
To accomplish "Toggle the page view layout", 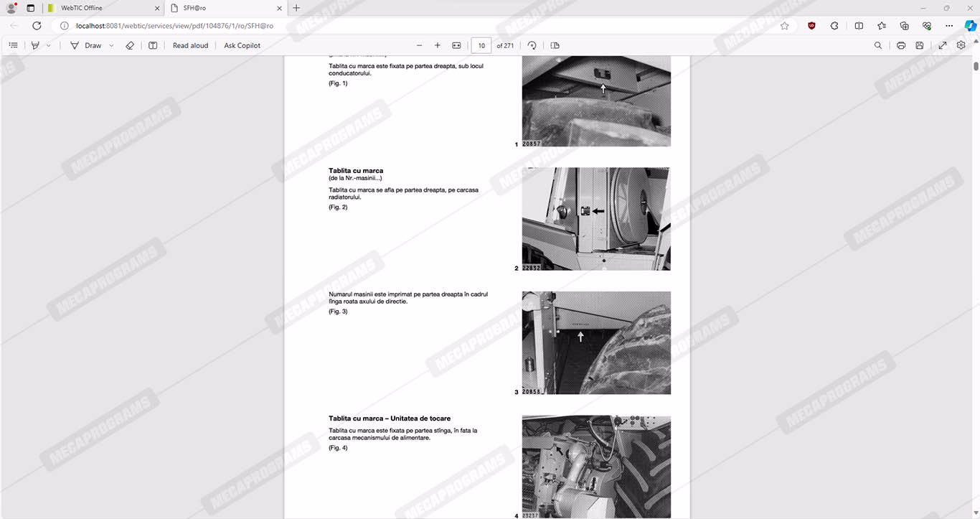I will click(x=555, y=45).
